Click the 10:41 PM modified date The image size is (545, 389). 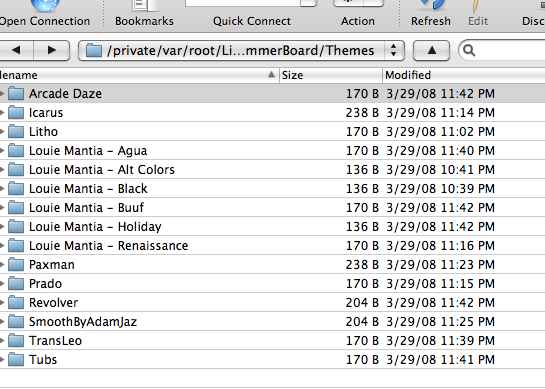[x=440, y=169]
